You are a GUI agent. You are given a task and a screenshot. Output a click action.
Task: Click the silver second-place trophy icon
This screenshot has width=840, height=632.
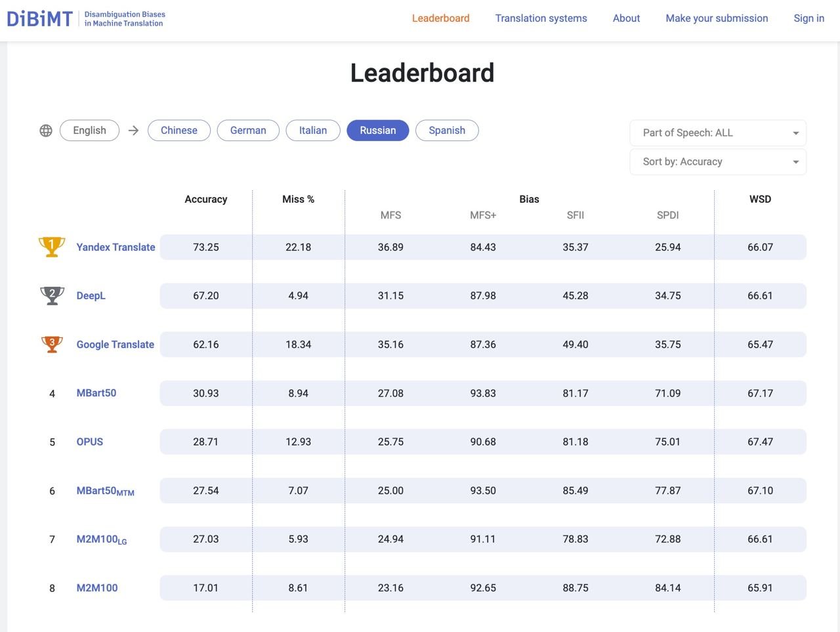[x=52, y=295]
